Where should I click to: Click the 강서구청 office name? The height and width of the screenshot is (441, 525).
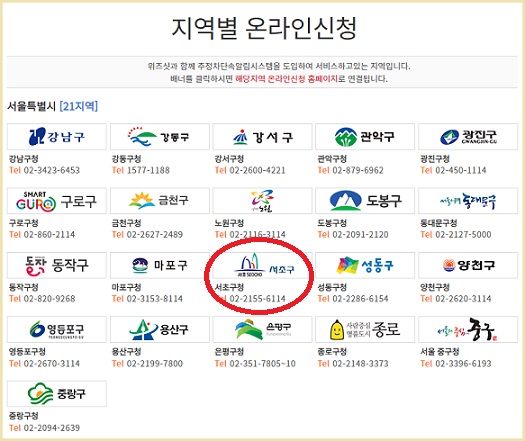(x=229, y=159)
